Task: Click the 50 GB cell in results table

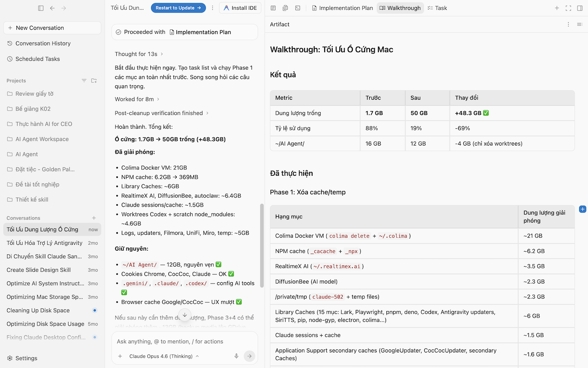Action: (428, 113)
